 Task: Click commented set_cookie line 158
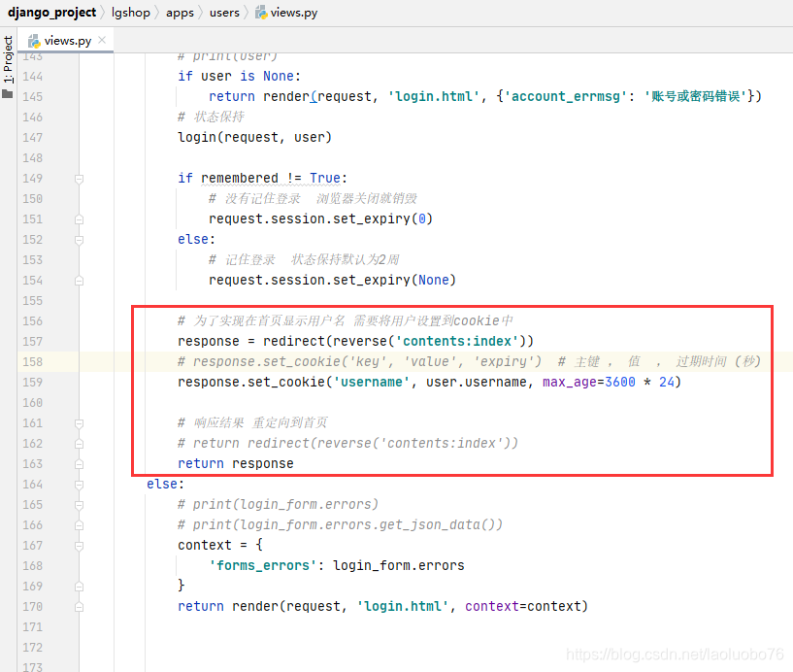(469, 362)
